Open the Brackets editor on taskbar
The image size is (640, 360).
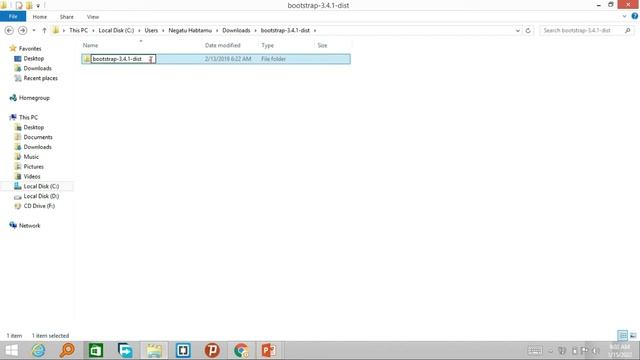183,351
